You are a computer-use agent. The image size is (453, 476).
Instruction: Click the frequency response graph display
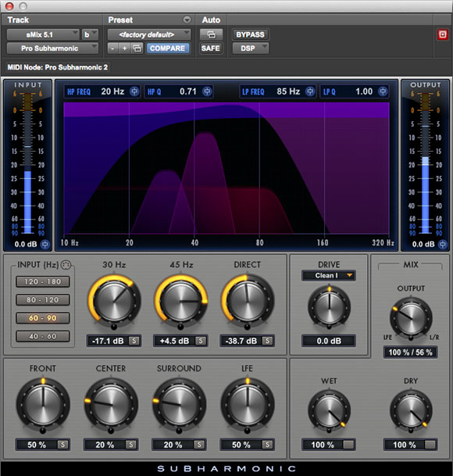[226, 168]
